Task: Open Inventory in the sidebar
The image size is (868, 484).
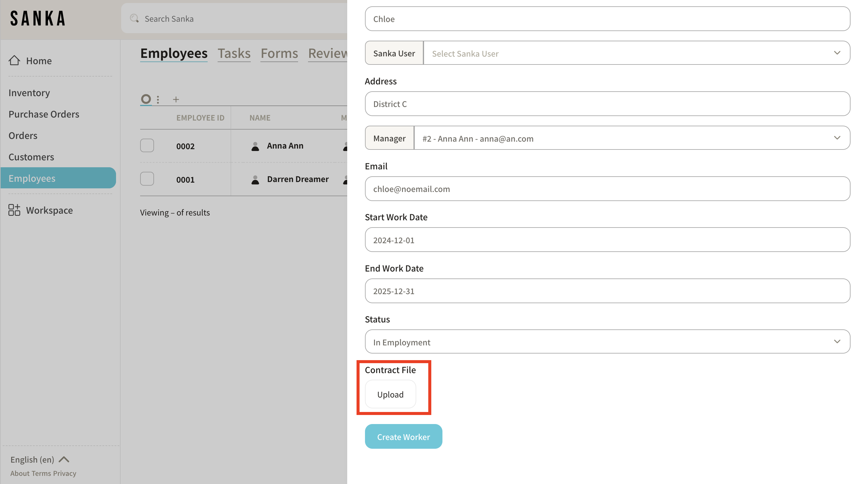Action: coord(29,93)
